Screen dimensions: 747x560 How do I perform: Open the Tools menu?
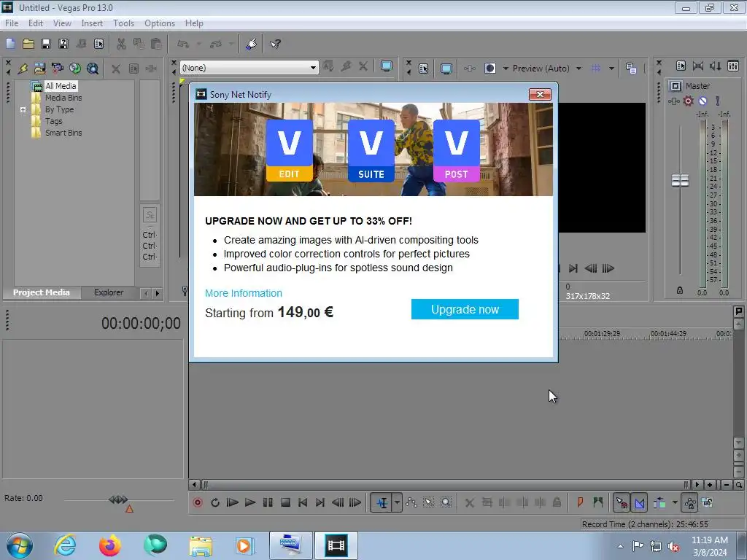point(123,23)
